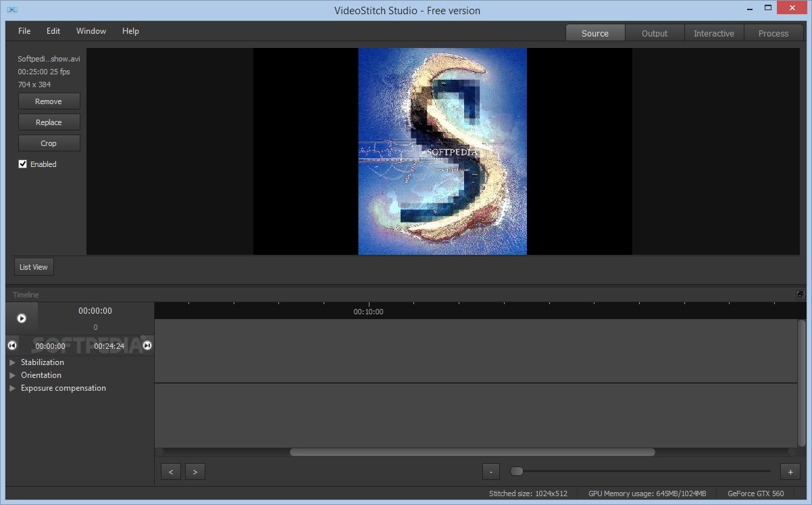Screen dimensions: 812x505
Task: Click current time field 00:00:00
Action: 95,311
